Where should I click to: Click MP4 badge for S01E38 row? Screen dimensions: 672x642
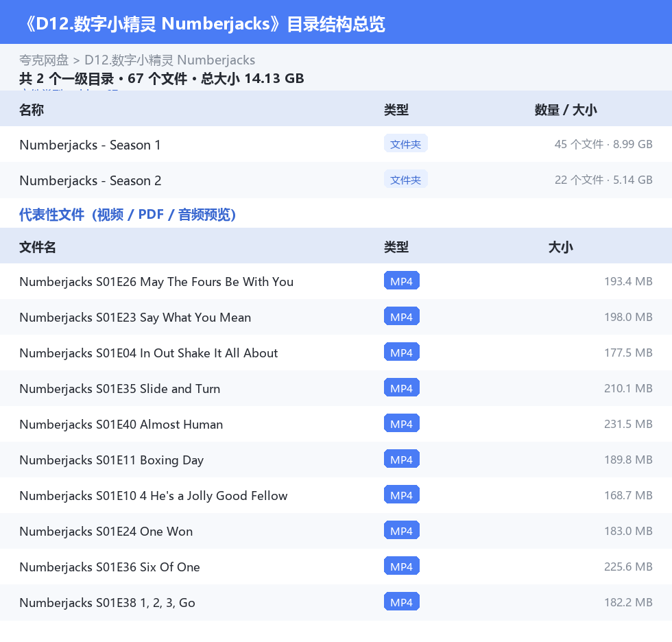[x=402, y=602]
